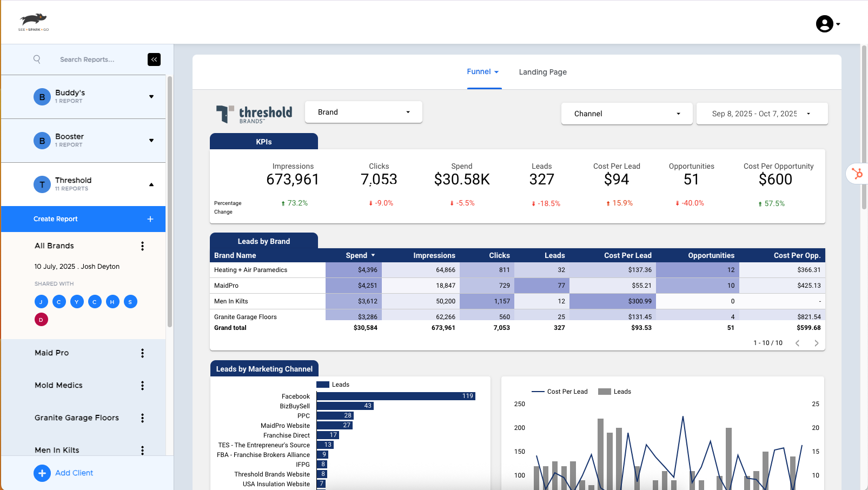Open the search reports field magnifier icon
The height and width of the screenshot is (490, 868).
(x=36, y=59)
